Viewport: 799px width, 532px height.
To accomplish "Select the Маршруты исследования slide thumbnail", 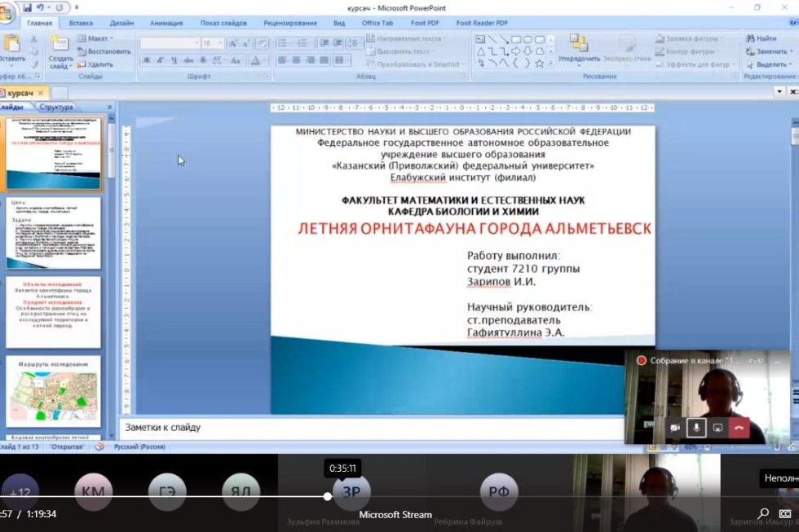I will tap(53, 391).
